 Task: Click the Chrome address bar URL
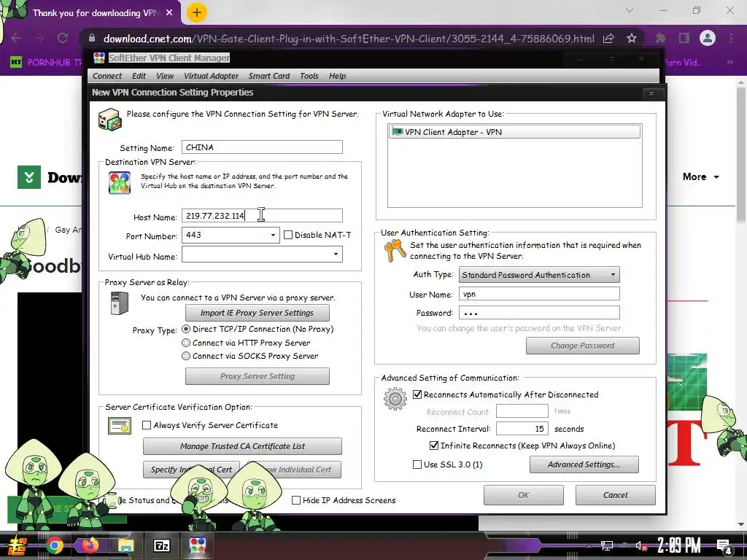pyautogui.click(x=348, y=39)
